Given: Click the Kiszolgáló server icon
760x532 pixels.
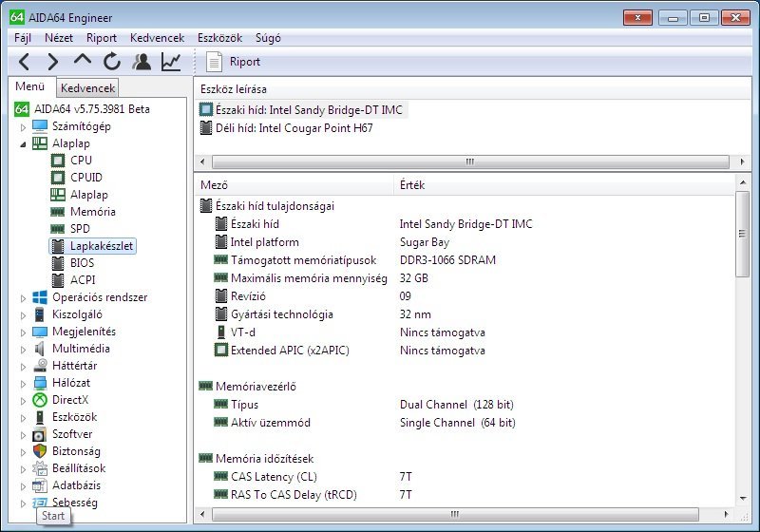Looking at the screenshot, I should click(x=40, y=314).
